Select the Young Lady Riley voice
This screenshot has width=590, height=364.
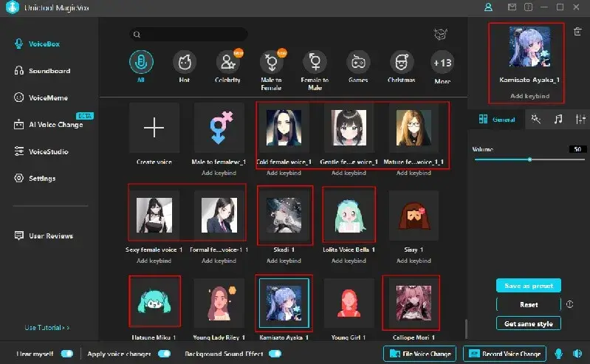(219, 303)
